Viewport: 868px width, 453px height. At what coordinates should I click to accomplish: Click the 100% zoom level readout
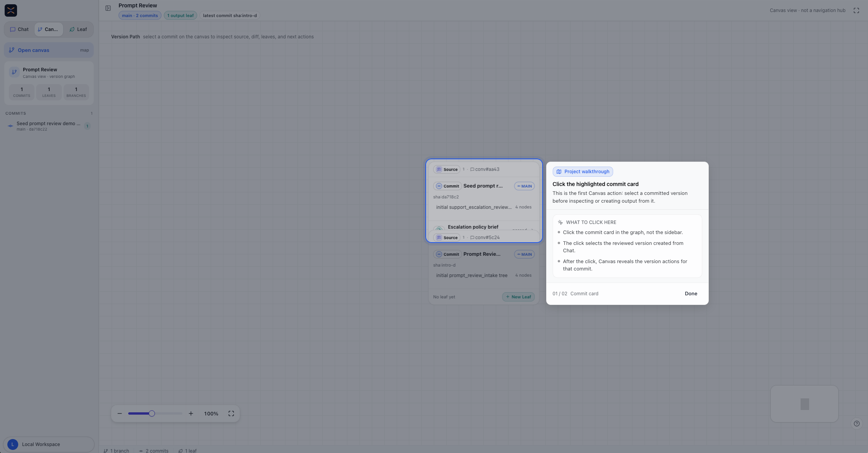pos(211,414)
